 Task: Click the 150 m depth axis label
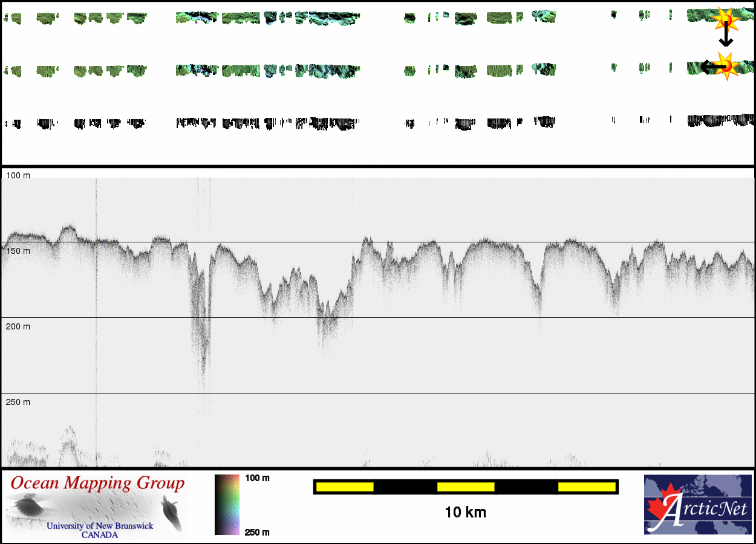tap(18, 251)
